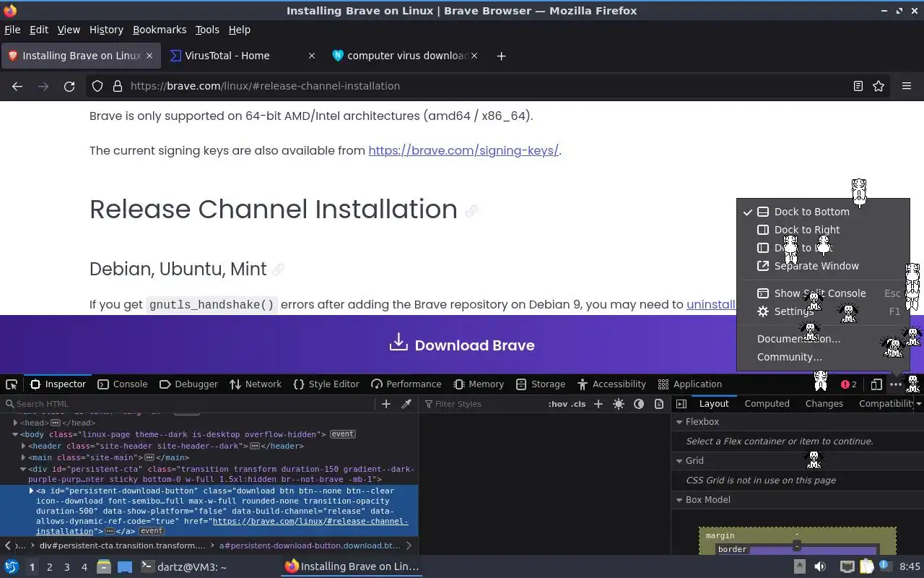Viewport: 924px width, 578px height.
Task: Open the Network tab
Action: 256,384
